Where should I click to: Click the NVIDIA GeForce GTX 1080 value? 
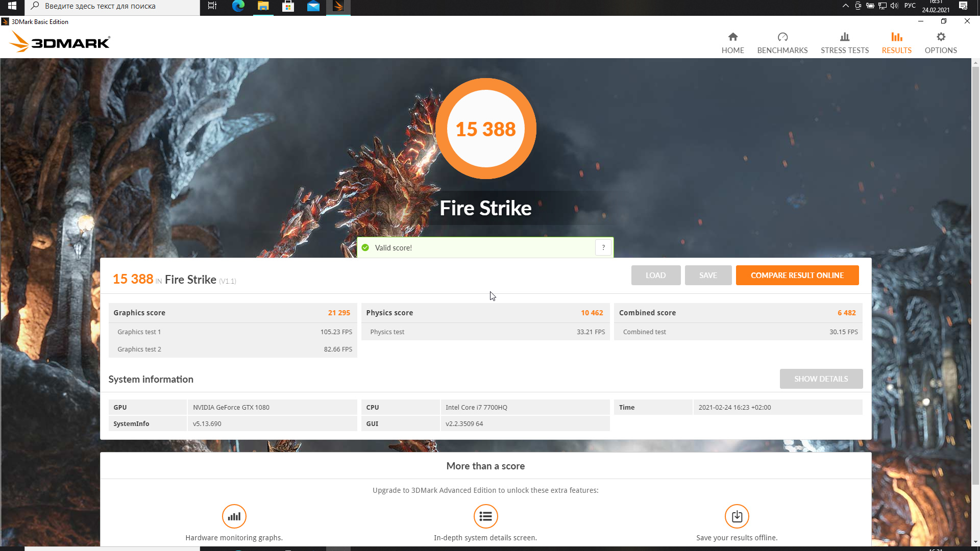pyautogui.click(x=231, y=407)
